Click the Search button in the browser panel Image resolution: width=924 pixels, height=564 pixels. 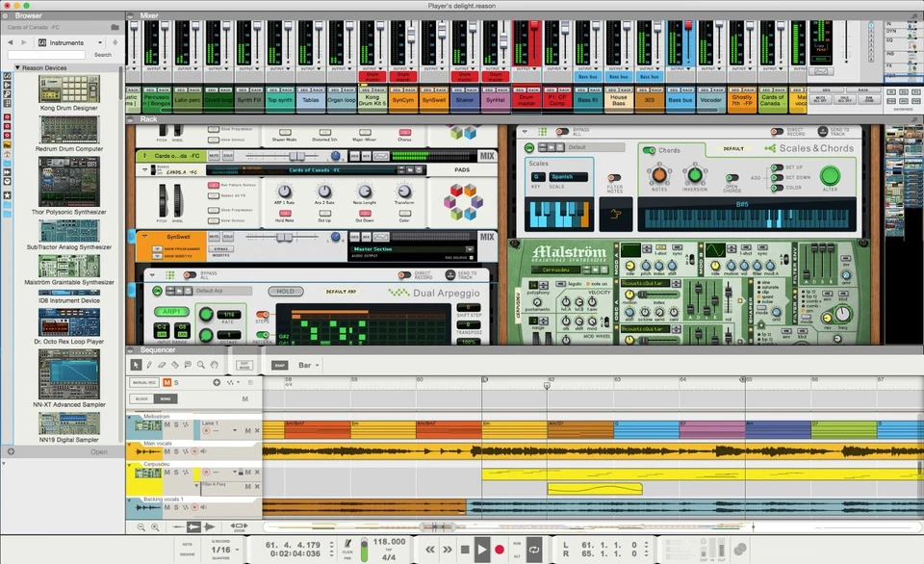pos(103,54)
